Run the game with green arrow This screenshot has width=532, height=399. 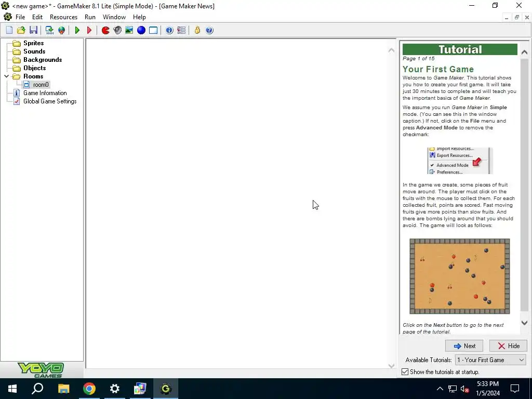coord(77,30)
